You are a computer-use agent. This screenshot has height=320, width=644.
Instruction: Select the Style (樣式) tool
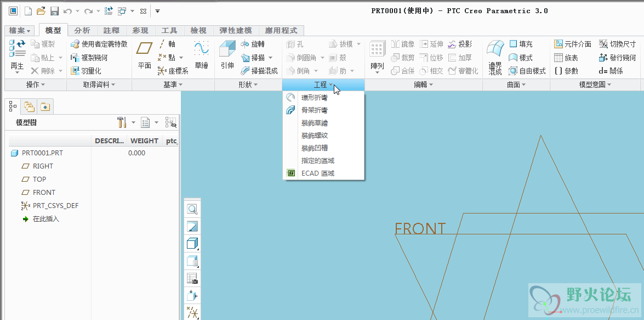click(x=521, y=58)
